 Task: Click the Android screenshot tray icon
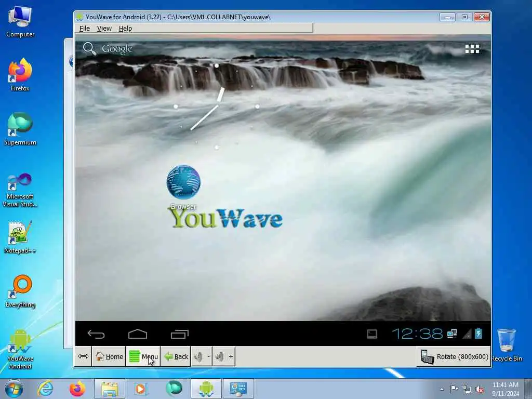(372, 334)
